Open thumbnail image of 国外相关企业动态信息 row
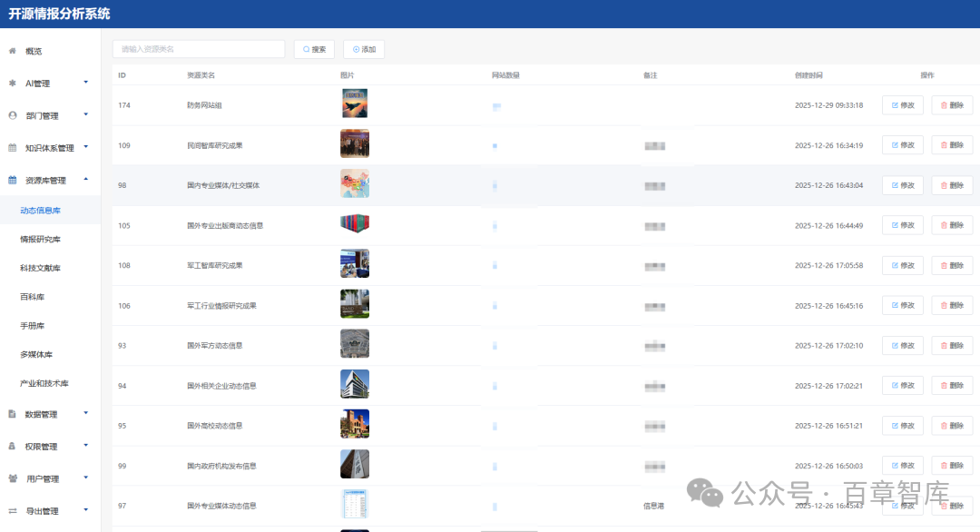The image size is (980, 532). point(354,384)
